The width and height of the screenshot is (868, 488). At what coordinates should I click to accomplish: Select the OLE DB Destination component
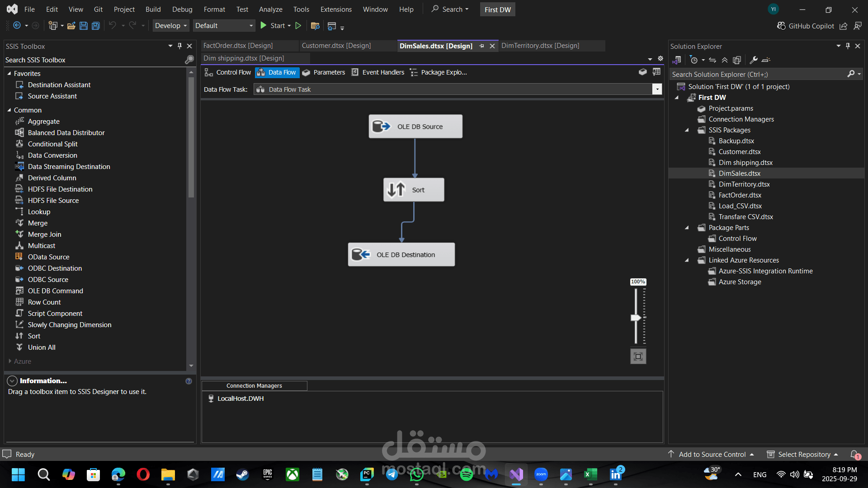(x=401, y=255)
